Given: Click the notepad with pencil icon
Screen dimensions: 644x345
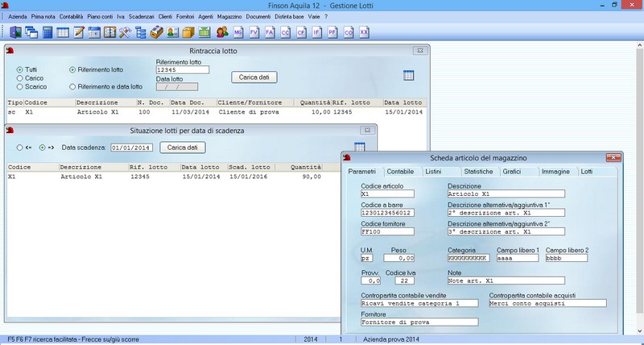Looking at the screenshot, I should [78, 32].
